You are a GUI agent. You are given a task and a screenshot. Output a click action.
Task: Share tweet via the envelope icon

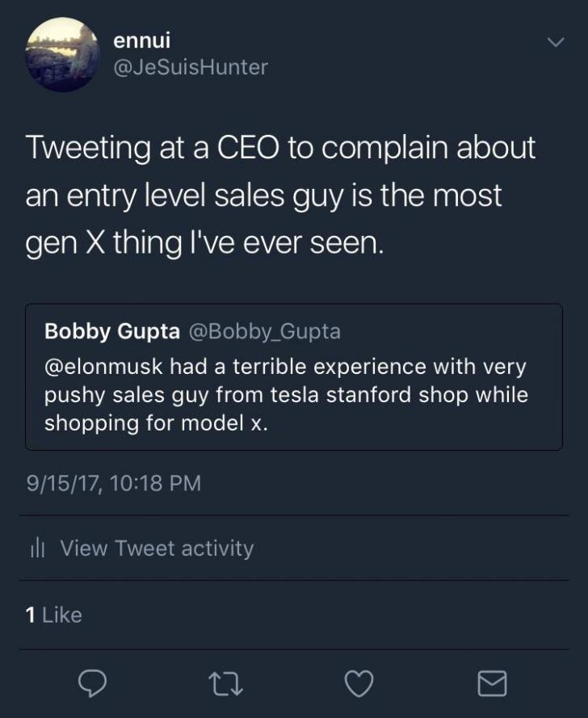(x=492, y=683)
